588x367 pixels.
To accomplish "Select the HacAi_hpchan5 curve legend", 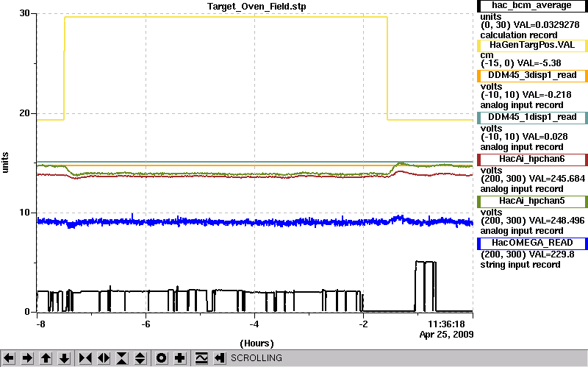I will (x=531, y=202).
